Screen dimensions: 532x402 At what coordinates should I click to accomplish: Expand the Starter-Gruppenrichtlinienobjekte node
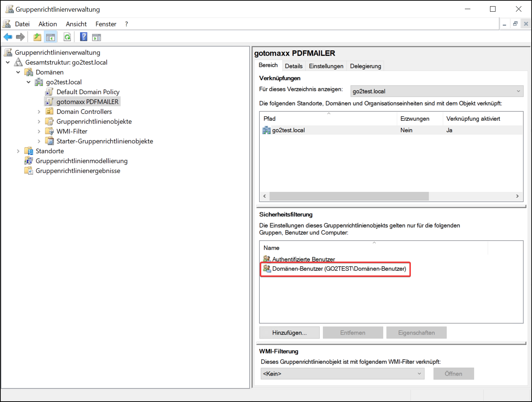[x=39, y=141]
